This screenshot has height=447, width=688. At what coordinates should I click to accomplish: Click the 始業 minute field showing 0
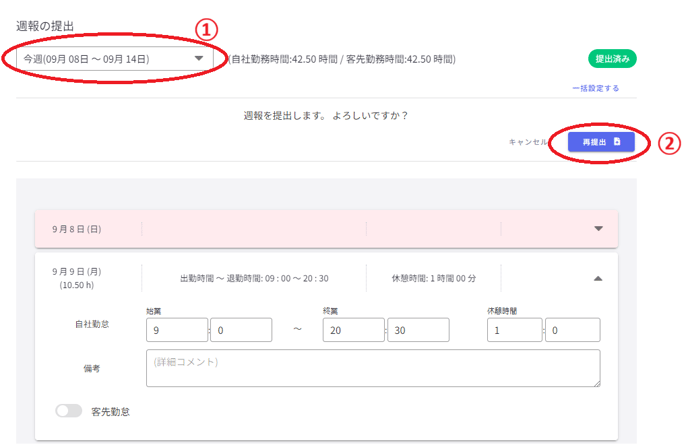pos(241,330)
